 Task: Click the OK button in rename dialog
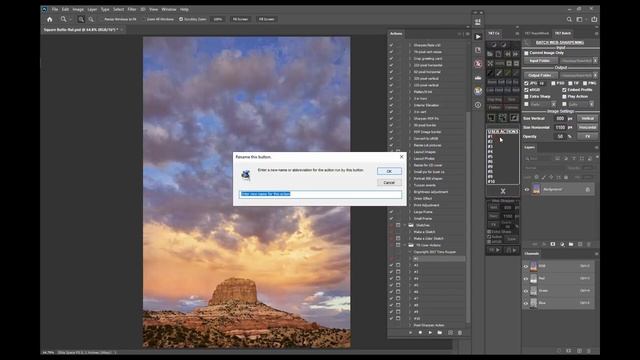[389, 171]
